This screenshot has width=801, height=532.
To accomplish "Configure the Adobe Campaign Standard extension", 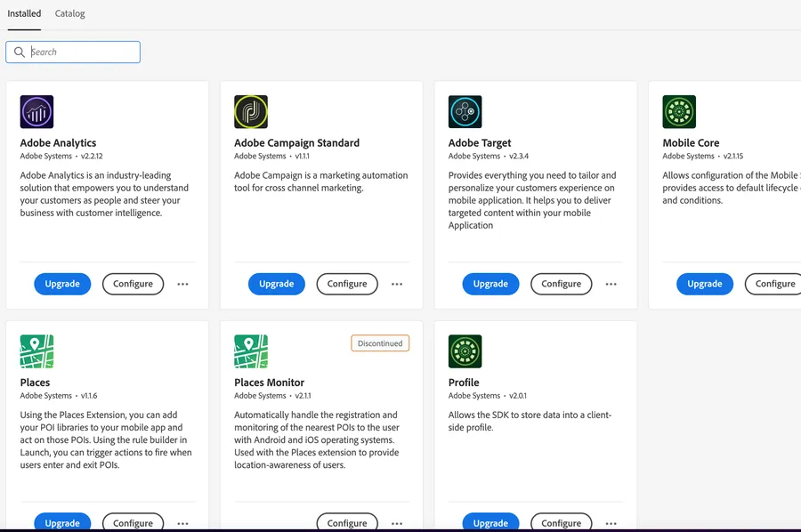I will point(347,284).
